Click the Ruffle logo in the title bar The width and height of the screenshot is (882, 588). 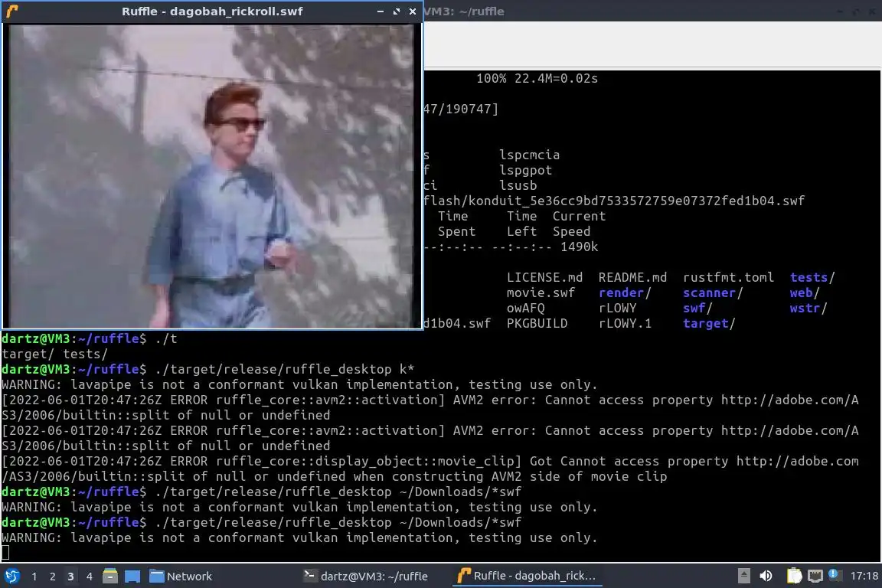point(11,11)
